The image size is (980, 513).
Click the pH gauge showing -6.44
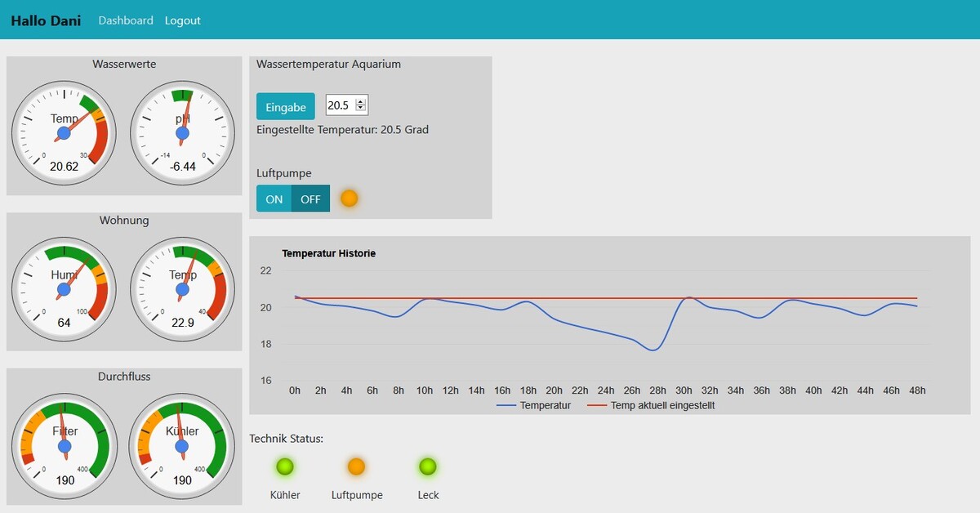point(182,132)
